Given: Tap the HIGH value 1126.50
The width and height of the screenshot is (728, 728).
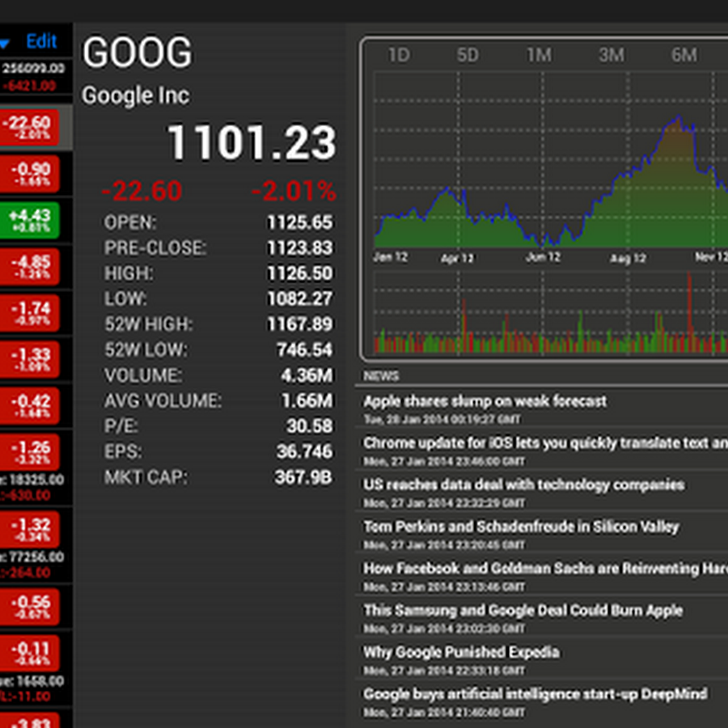Looking at the screenshot, I should tap(300, 273).
